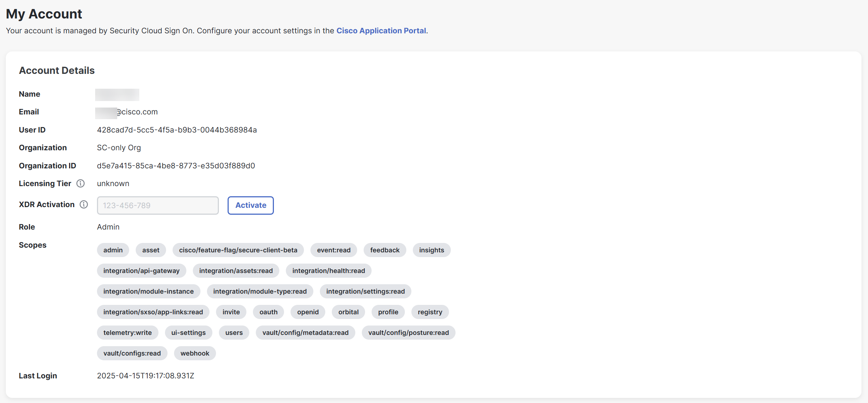Click the integration/module-type:read scope tag
The image size is (868, 403).
(260, 291)
